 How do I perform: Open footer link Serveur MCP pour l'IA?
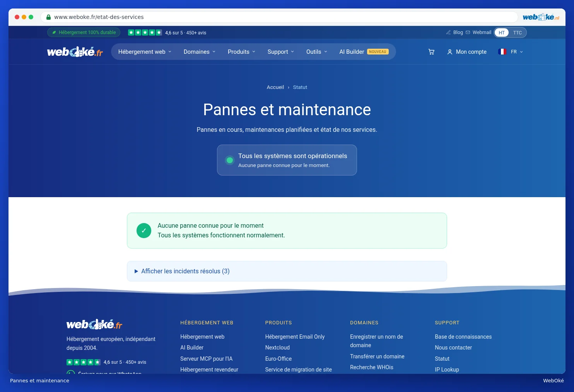click(x=207, y=359)
